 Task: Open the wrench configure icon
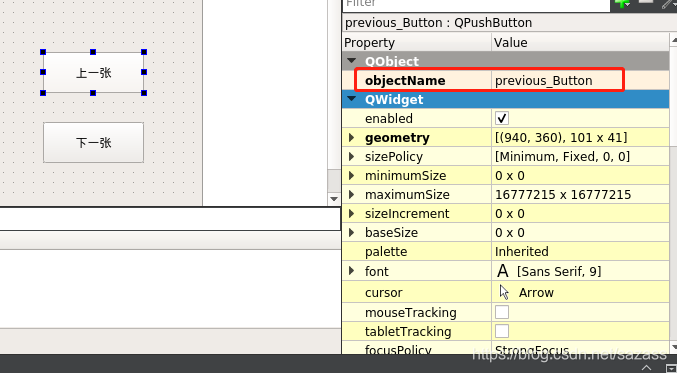[669, 3]
